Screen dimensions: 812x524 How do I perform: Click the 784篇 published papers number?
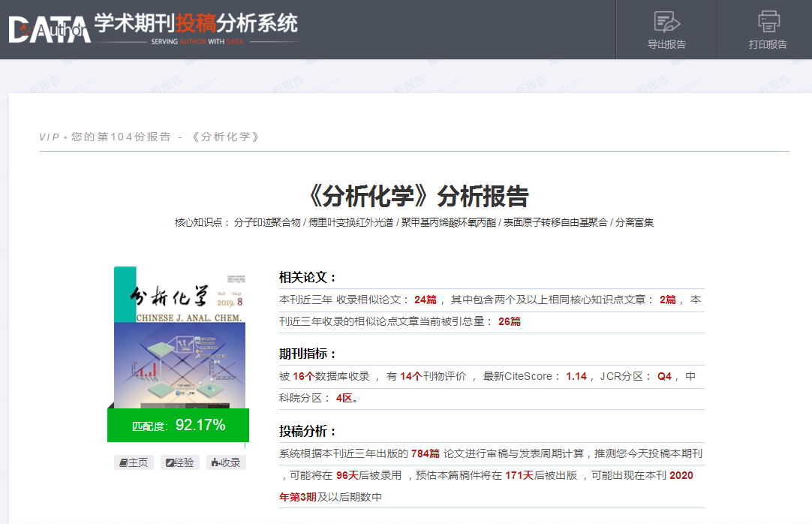[425, 453]
